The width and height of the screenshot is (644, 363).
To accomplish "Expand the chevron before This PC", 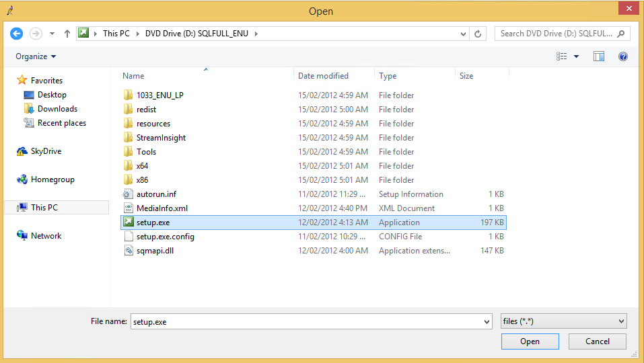I will click(x=96, y=34).
